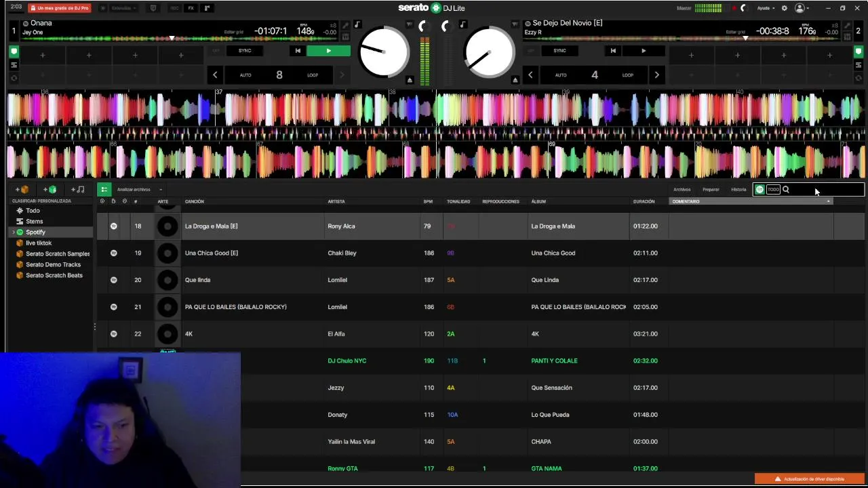Eject track from deck 1
The image size is (868, 488).
tap(410, 80)
